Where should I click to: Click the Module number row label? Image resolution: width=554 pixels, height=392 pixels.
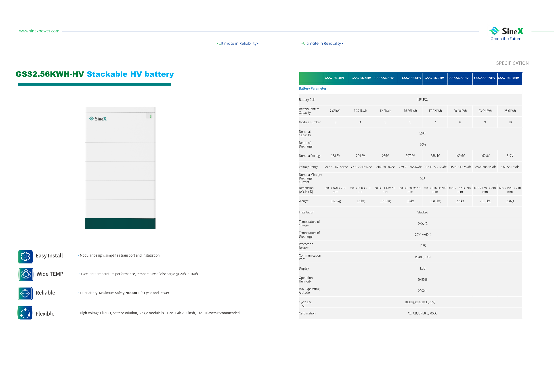click(x=310, y=122)
